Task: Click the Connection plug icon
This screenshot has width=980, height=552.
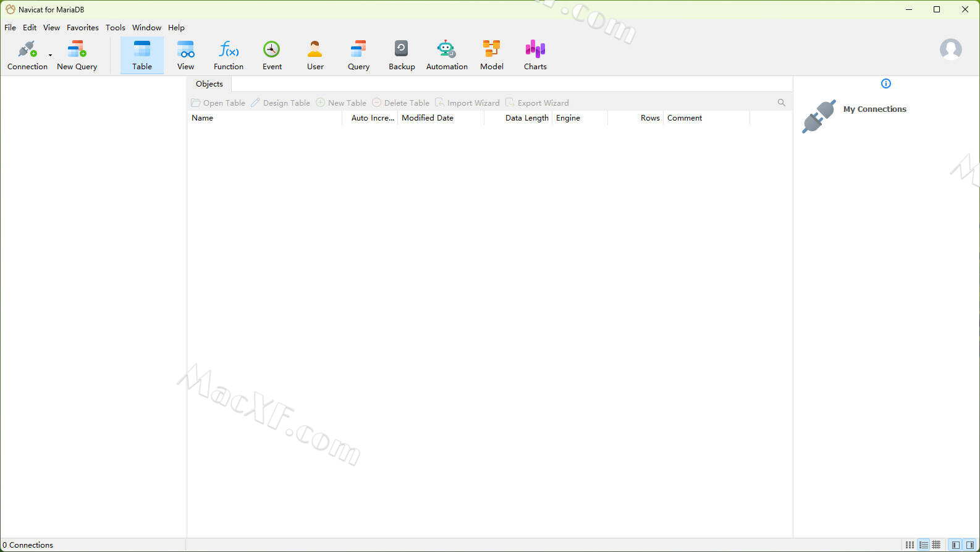Action: [27, 49]
